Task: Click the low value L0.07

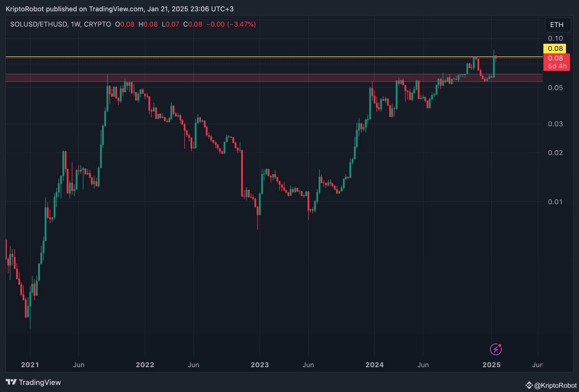Action: tap(170, 24)
